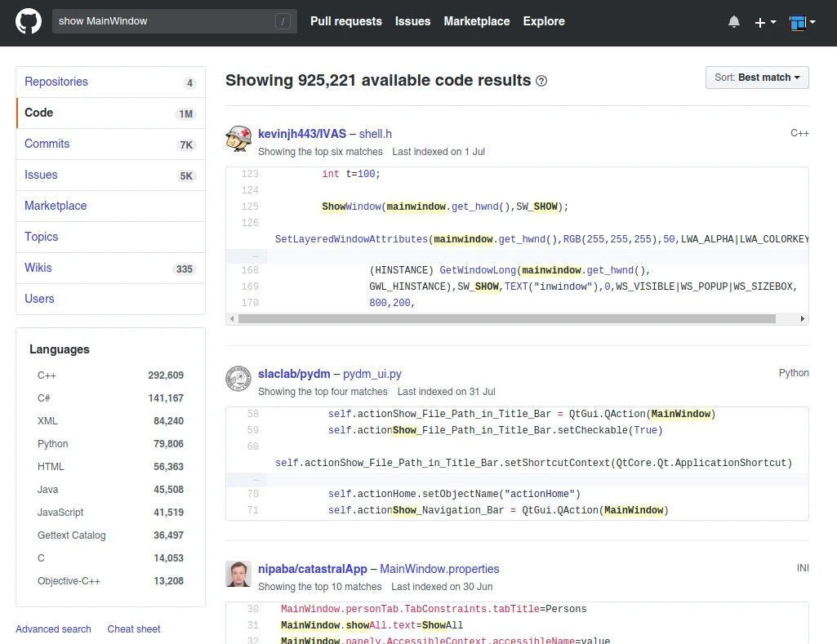Click the 'Last indexed on 1 Jul' text
The width and height of the screenshot is (837, 644).
(x=439, y=152)
